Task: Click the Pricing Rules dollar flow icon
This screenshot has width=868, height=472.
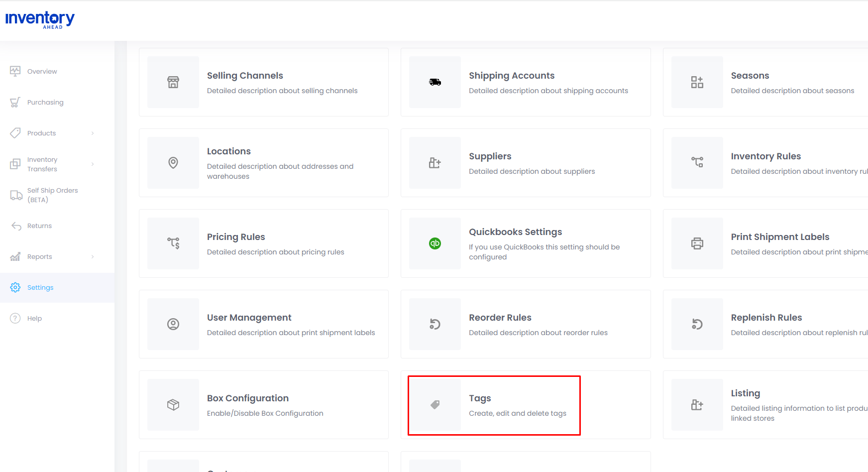Action: coord(173,243)
